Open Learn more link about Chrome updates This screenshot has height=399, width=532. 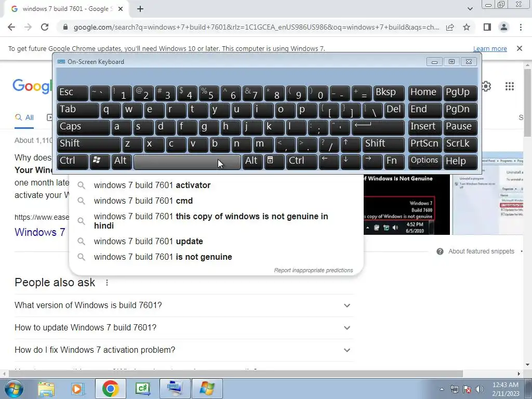490,48
